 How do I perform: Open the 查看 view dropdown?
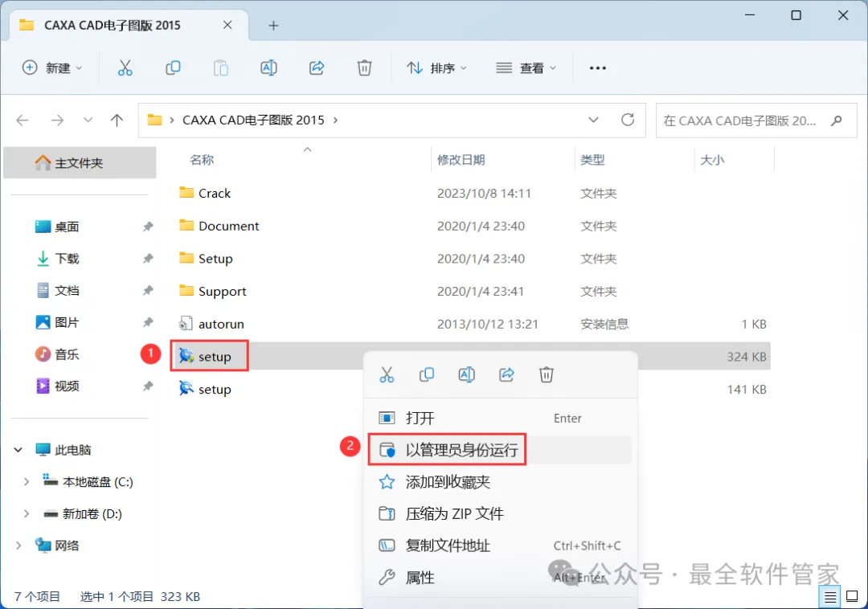pos(526,68)
